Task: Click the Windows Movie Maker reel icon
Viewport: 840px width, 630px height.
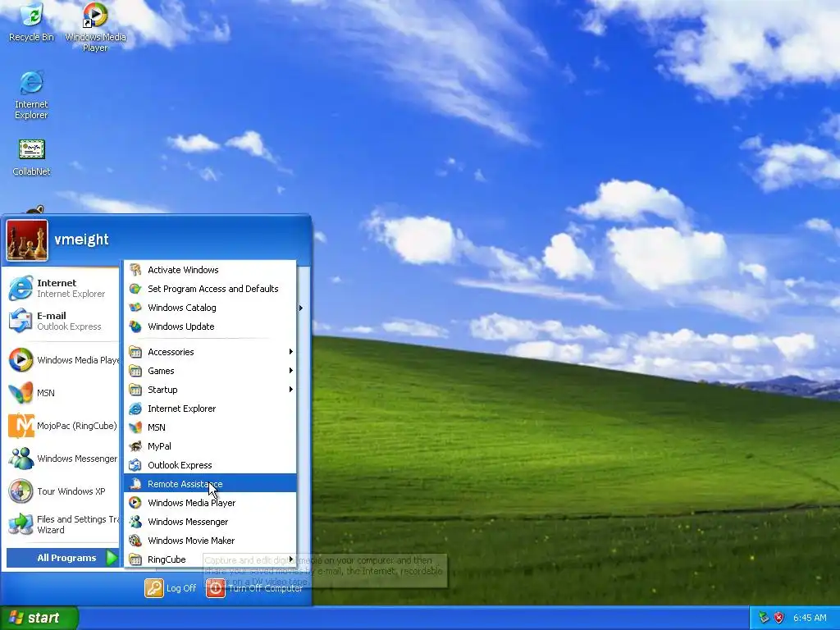Action: [x=135, y=541]
